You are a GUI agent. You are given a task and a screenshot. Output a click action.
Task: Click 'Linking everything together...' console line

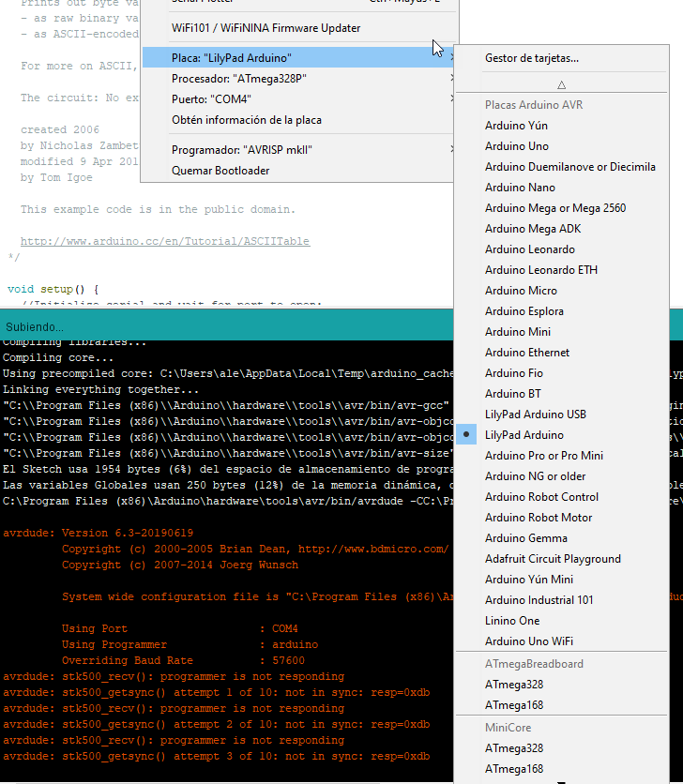(101, 389)
